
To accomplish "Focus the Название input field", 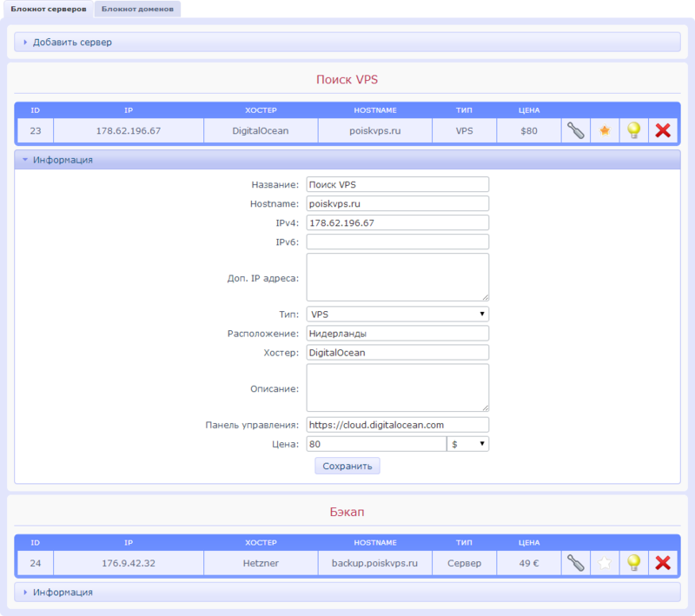I will coord(398,184).
